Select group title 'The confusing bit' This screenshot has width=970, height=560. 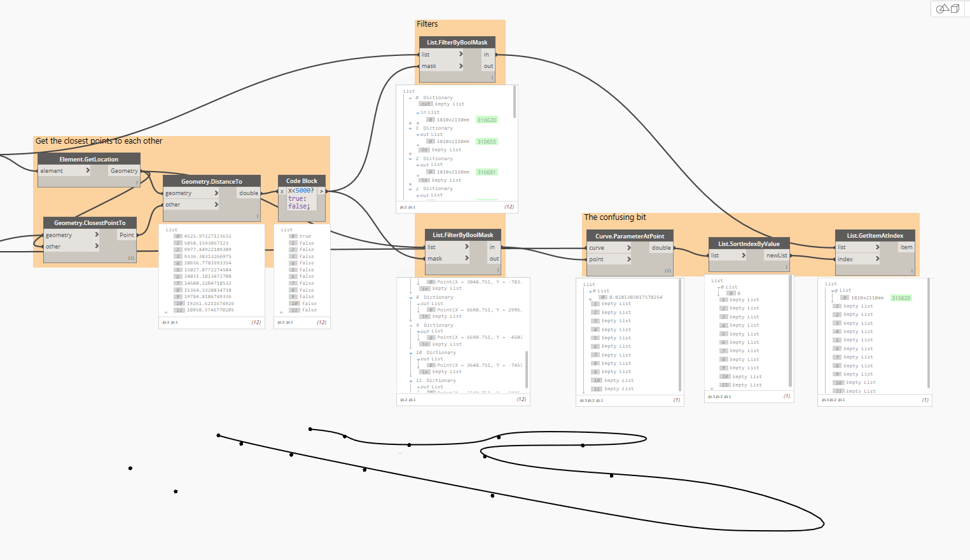coord(615,217)
